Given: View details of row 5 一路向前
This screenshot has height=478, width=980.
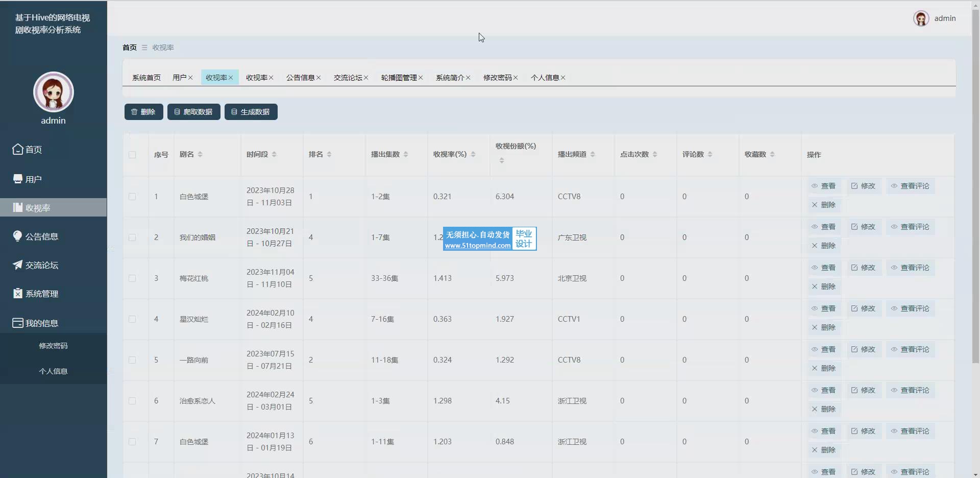Looking at the screenshot, I should coord(823,349).
